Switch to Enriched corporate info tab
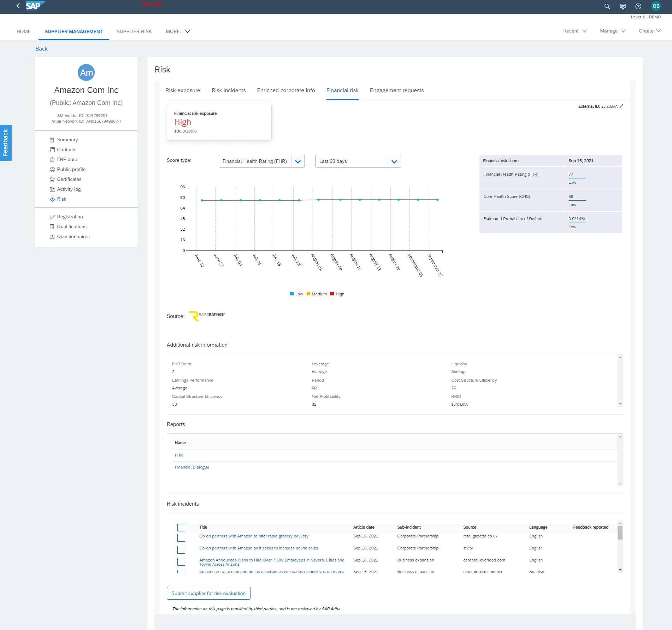Image resolution: width=672 pixels, height=630 pixels. [286, 90]
